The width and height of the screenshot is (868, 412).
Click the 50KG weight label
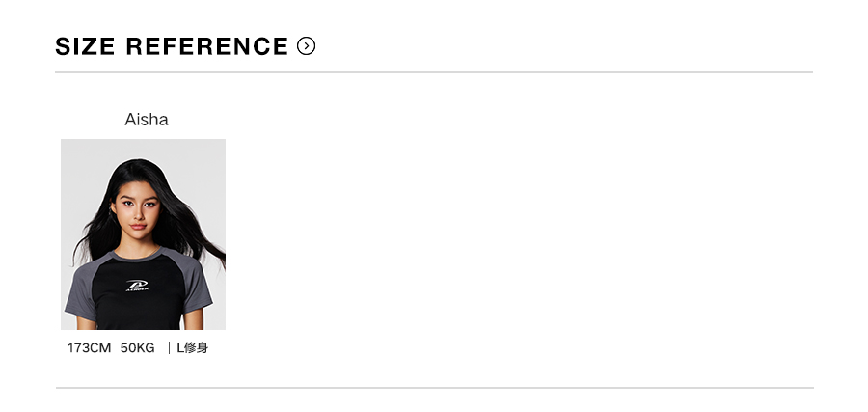pyautogui.click(x=137, y=347)
